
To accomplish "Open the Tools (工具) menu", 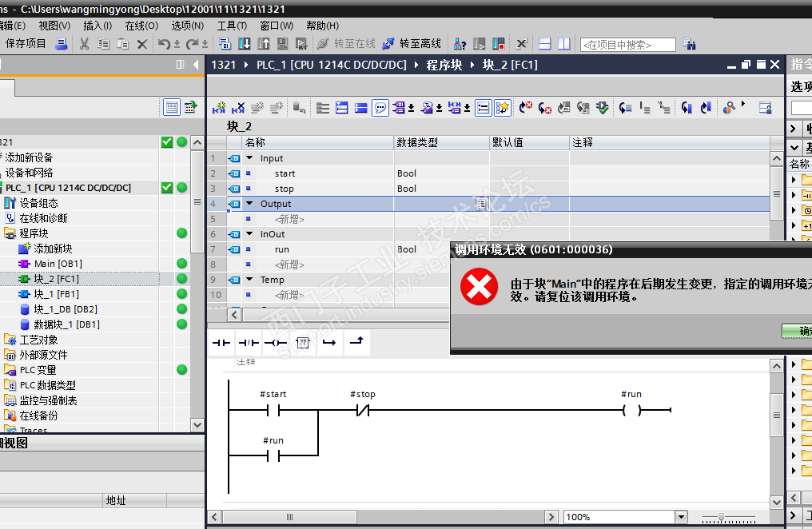I will coord(232,26).
